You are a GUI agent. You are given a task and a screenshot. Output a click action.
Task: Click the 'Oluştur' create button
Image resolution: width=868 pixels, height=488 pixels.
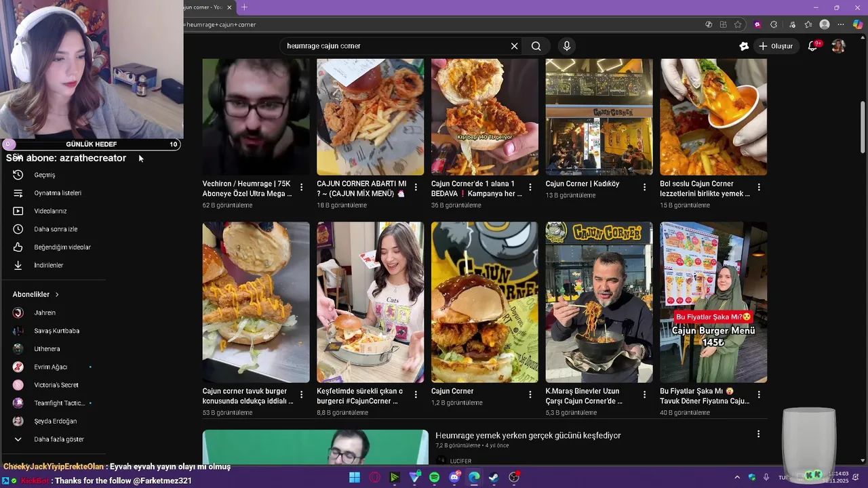click(775, 46)
